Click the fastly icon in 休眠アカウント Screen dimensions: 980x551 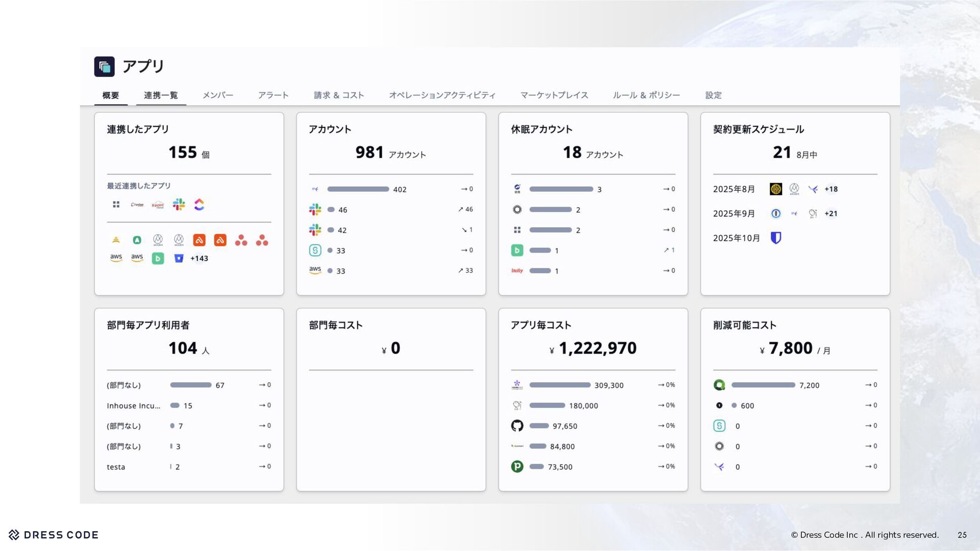[x=517, y=271]
